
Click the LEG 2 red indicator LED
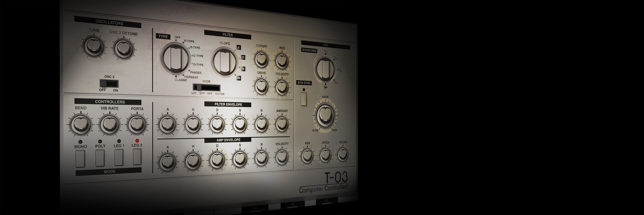tap(137, 140)
